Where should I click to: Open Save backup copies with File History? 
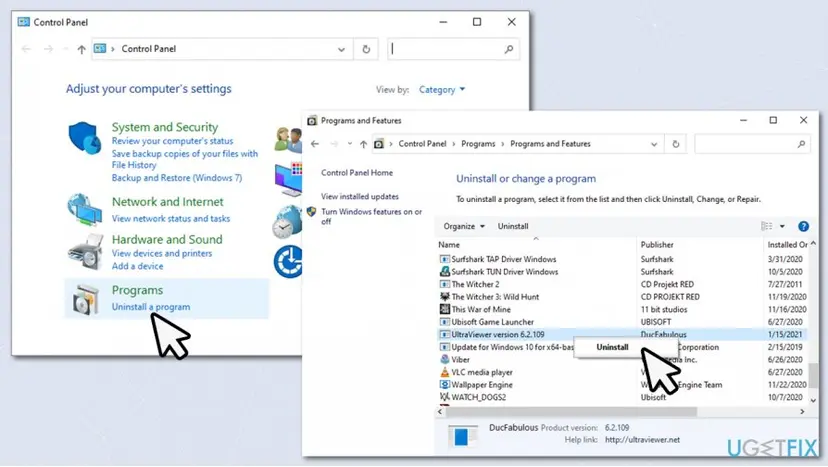coord(185,160)
